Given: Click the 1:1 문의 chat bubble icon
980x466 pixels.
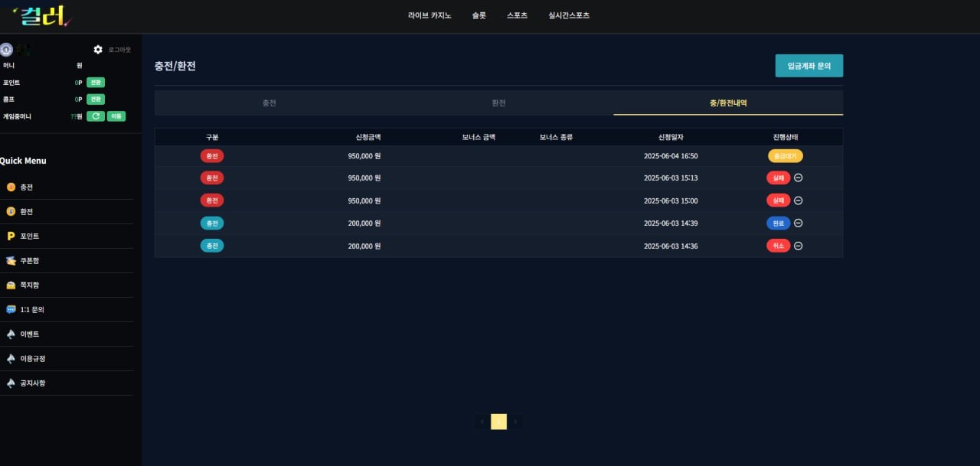Looking at the screenshot, I should pyautogui.click(x=11, y=309).
